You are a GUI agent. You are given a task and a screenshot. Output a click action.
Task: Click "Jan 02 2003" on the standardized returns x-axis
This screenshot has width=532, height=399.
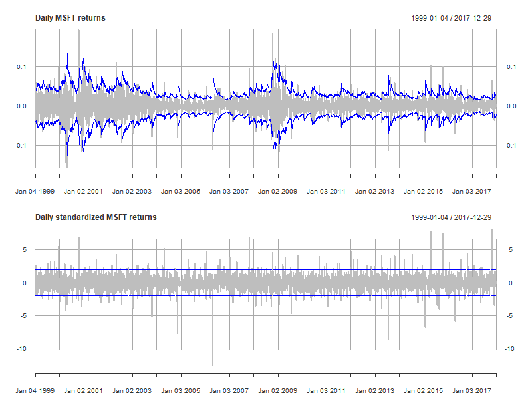point(132,391)
